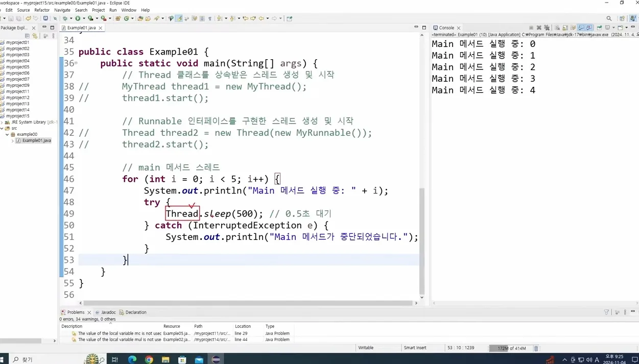Click Collapse All in Package Explorer
The image size is (639, 364).
click(x=27, y=36)
